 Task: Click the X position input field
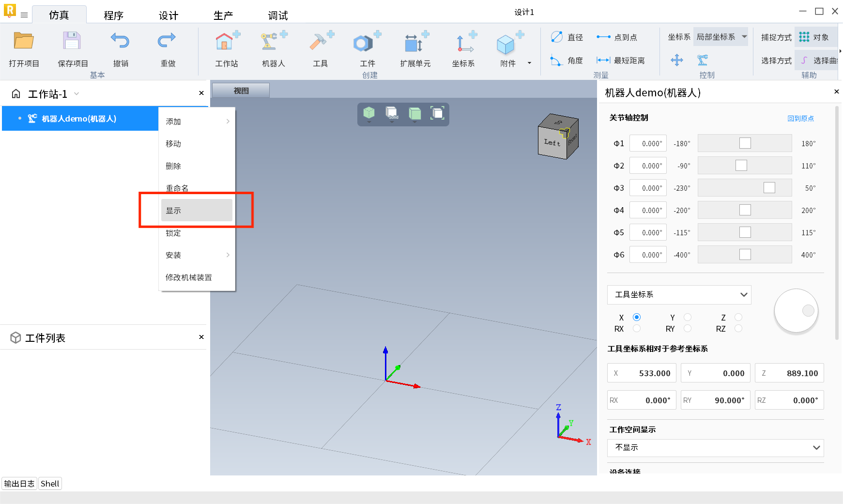642,373
